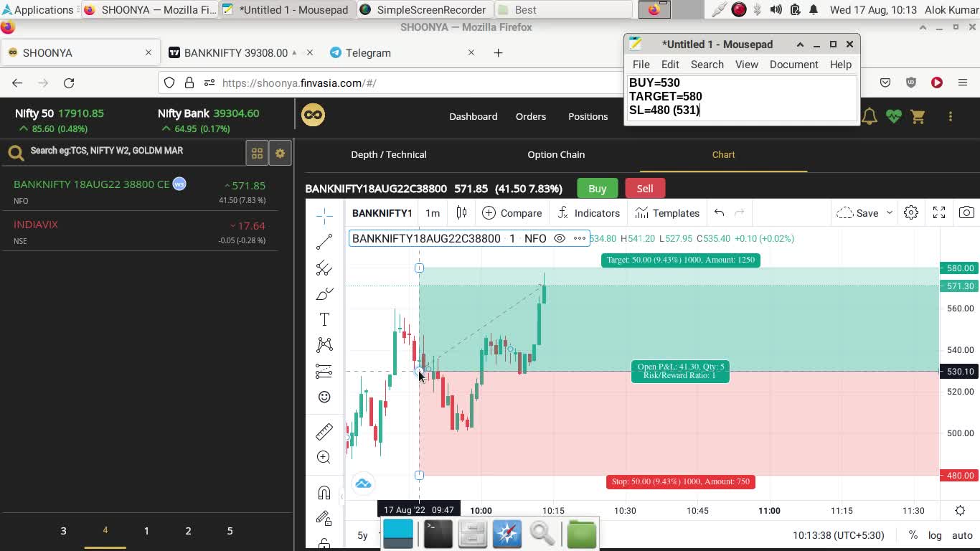Open Dashboard page

[x=473, y=116]
